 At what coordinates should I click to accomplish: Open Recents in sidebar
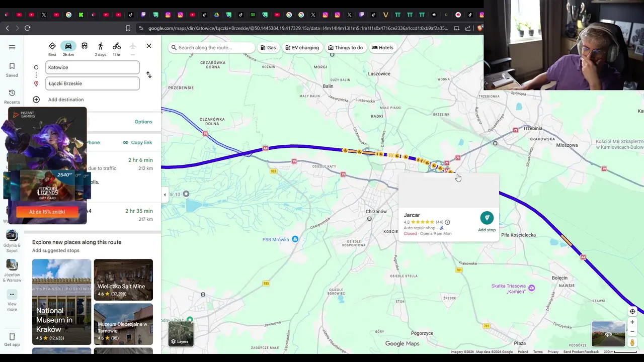click(x=12, y=97)
